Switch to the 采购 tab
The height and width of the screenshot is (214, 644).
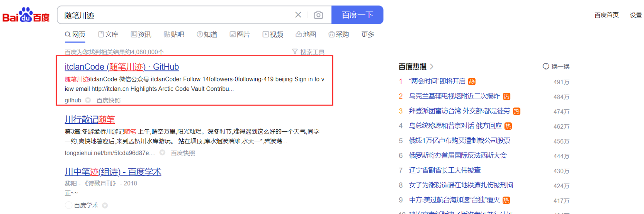(x=339, y=34)
